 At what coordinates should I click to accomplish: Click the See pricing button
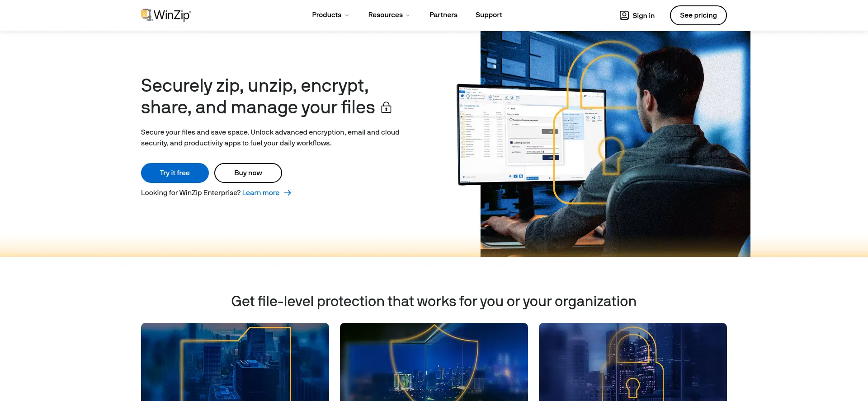[x=698, y=15]
